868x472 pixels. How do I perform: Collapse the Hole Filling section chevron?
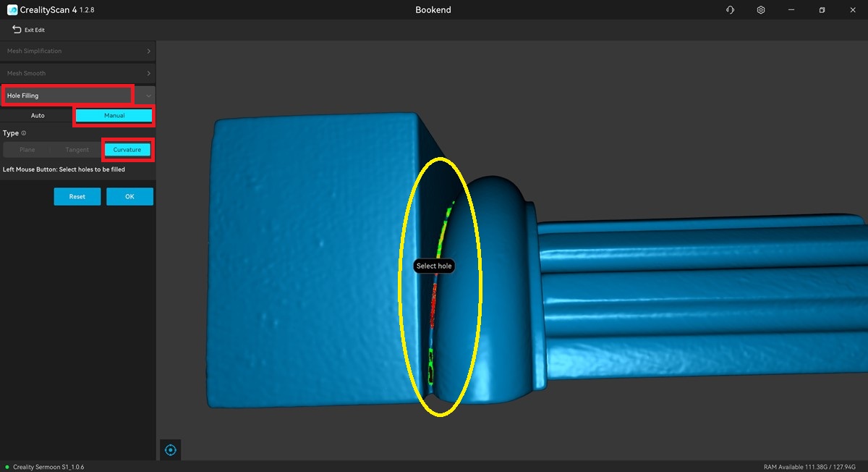click(x=148, y=96)
